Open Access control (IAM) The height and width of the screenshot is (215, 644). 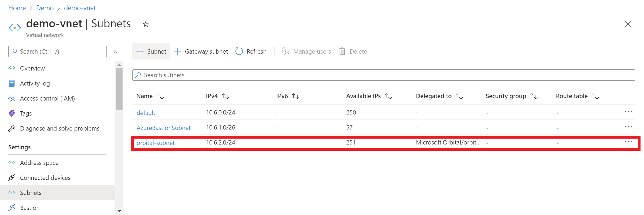47,98
